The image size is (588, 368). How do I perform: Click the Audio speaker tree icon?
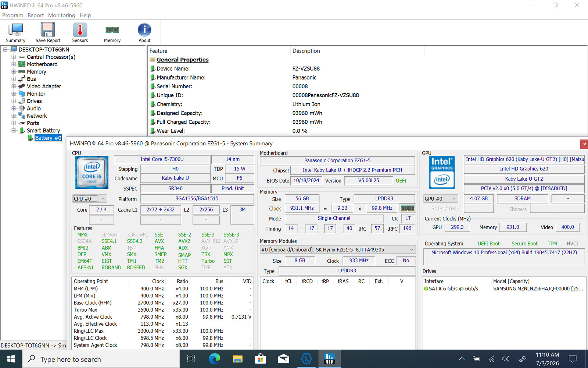(x=22, y=108)
